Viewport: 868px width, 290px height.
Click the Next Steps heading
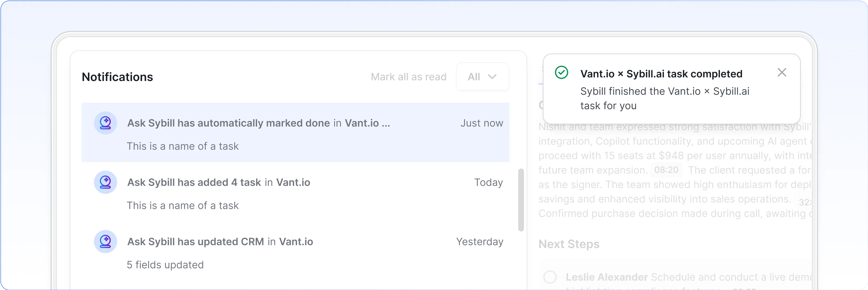coord(569,244)
